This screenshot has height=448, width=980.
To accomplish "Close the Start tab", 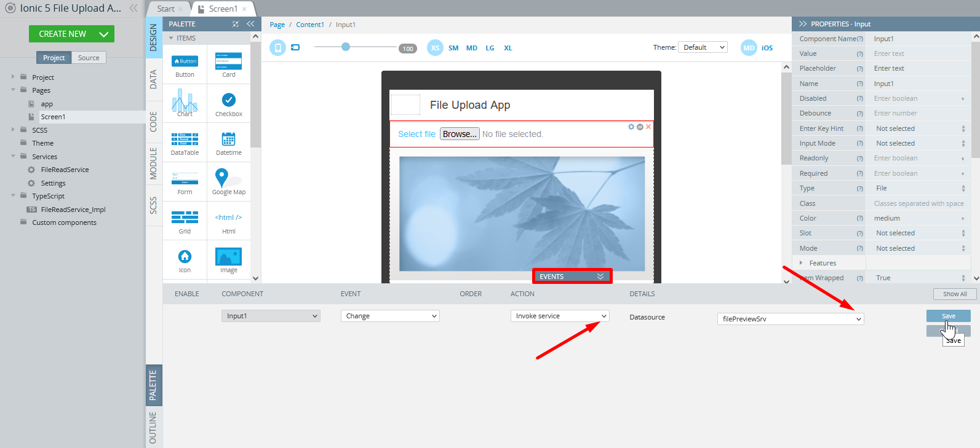I will coord(180,9).
